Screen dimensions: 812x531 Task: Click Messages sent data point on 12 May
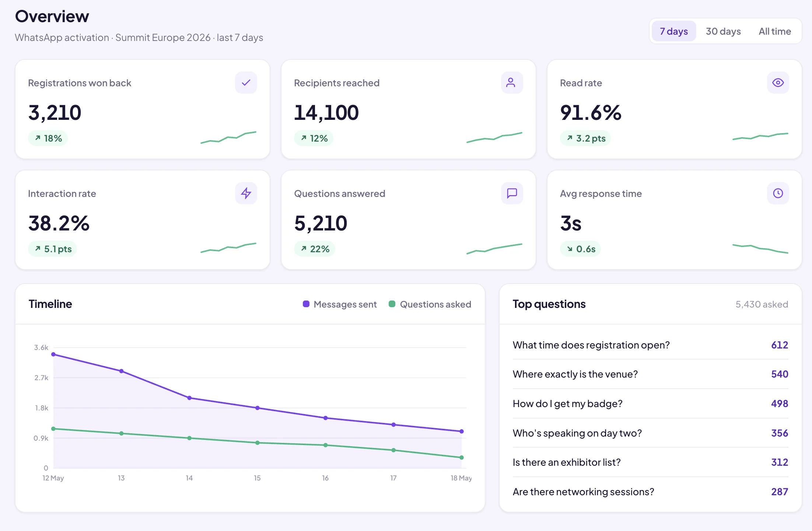[53, 354]
